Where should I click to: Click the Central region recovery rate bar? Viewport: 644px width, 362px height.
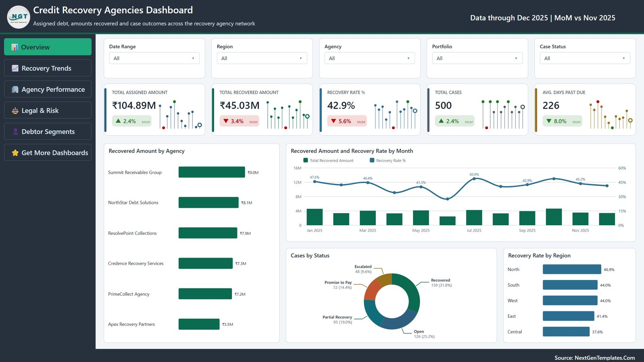(x=566, y=331)
